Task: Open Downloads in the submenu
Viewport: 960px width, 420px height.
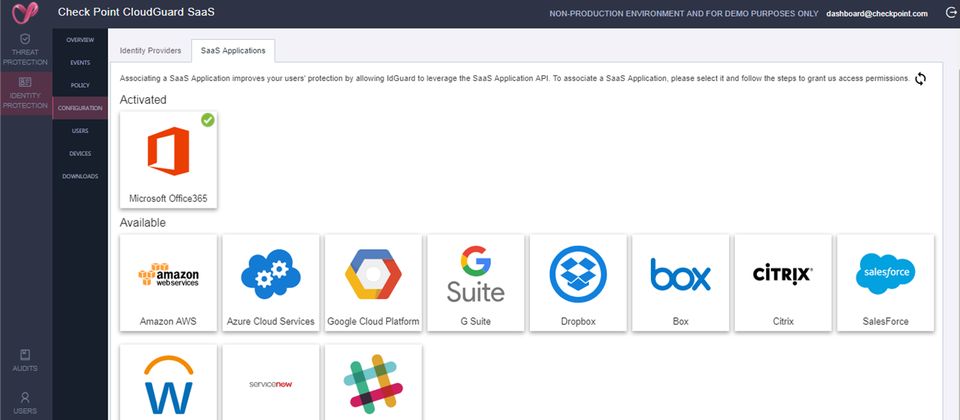Action: (80, 176)
